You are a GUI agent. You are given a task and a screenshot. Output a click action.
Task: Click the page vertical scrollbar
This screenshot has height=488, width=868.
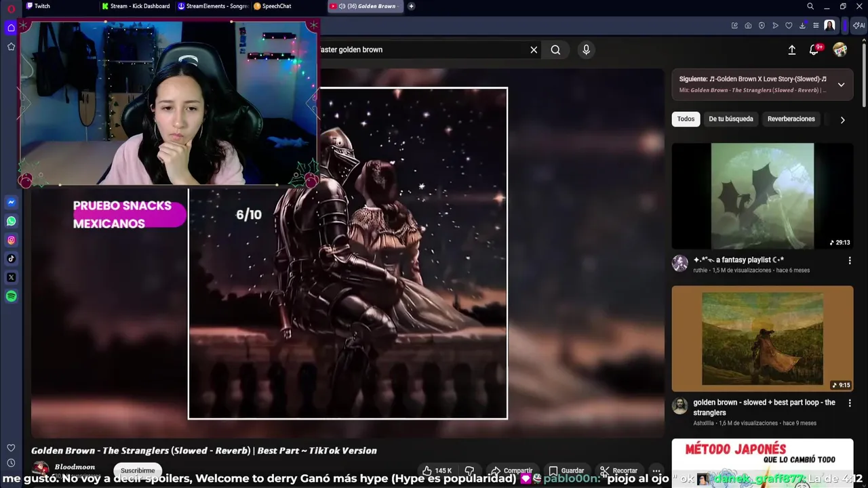[x=864, y=73]
